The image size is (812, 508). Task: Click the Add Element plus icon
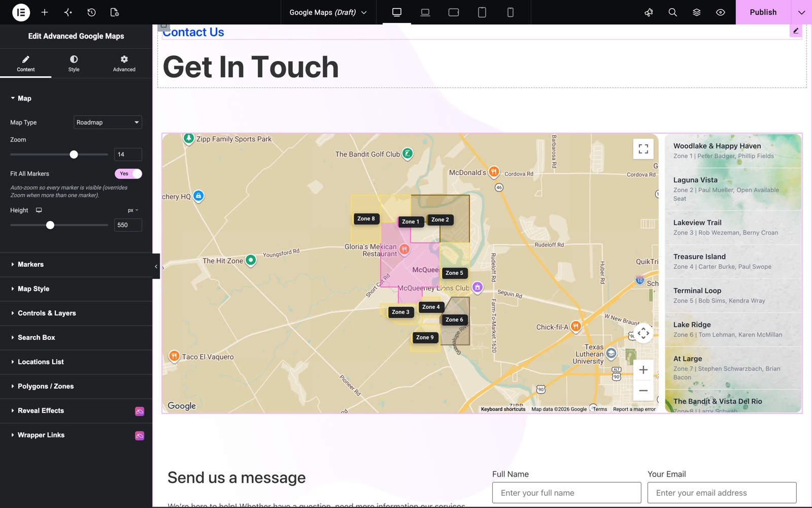coord(45,12)
